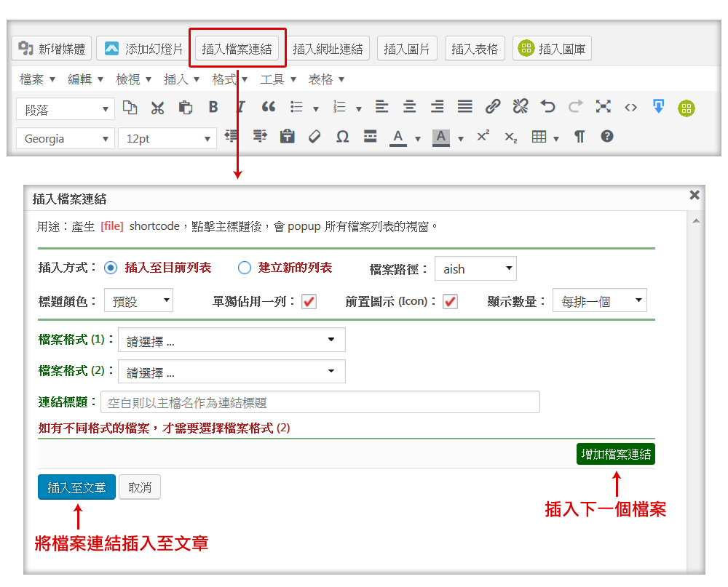Open the 顯示數量 每排一個 dropdown
Viewport: 728px width, 587px height.
599,300
